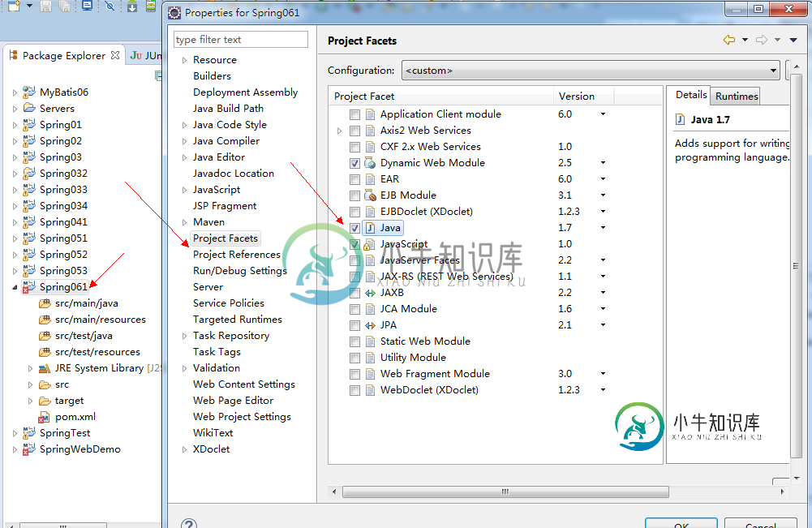Expand the Maven node in properties tree
The height and width of the screenshot is (528, 812).
coord(184,222)
